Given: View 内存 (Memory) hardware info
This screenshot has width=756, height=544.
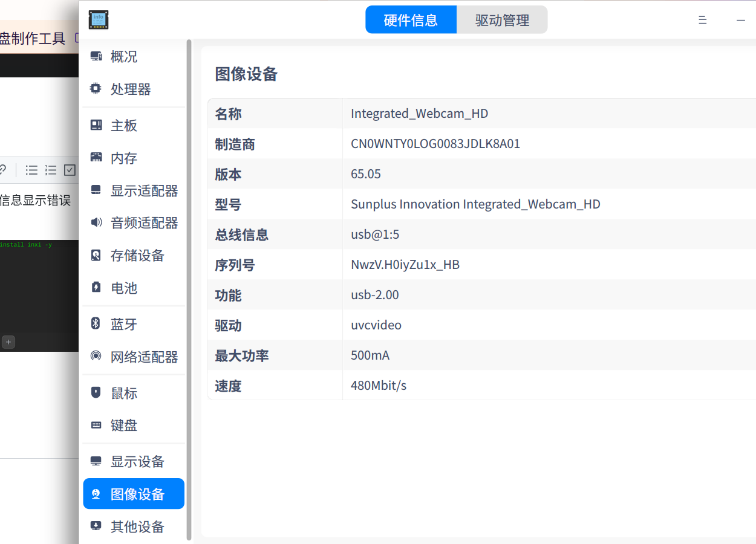Looking at the screenshot, I should click(123, 158).
